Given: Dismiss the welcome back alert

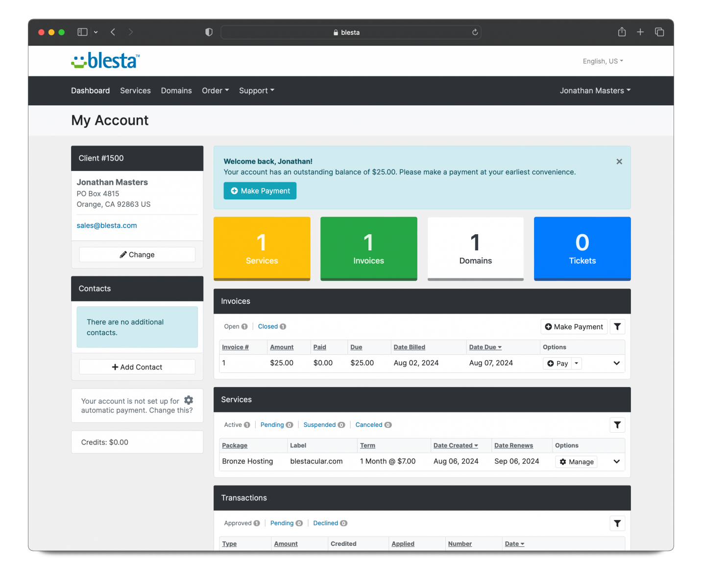Looking at the screenshot, I should point(619,162).
